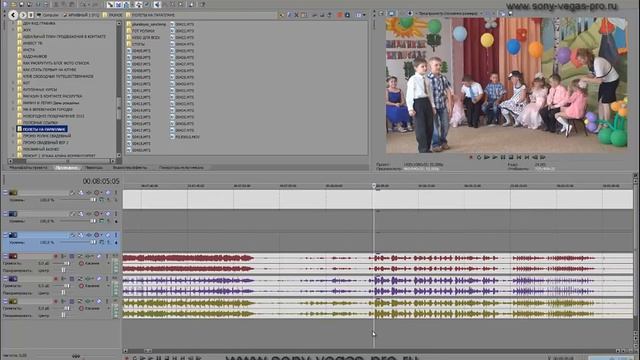
Task: Open compositing mode on video track 3
Action: coord(102,242)
